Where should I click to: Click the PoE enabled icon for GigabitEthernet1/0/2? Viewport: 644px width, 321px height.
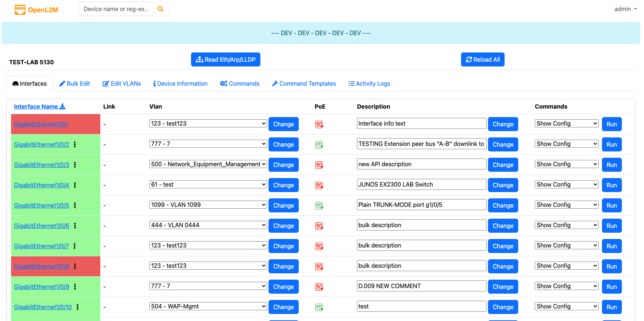point(319,145)
